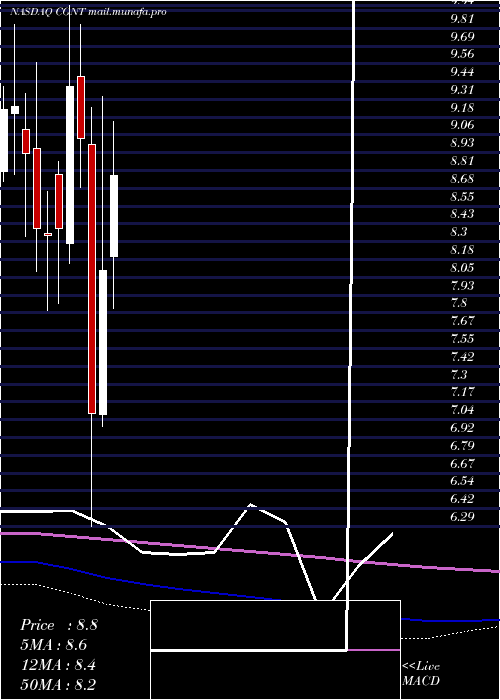Click the 9.44 price axis label

462,72
